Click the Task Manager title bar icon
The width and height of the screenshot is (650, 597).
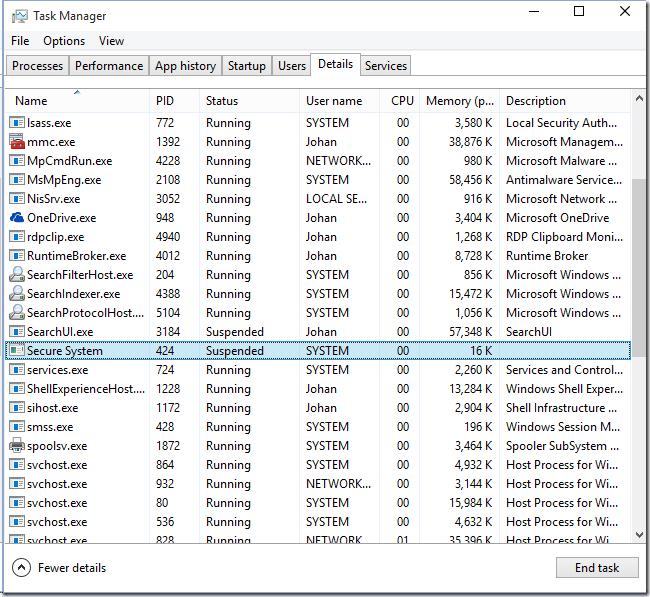click(20, 16)
